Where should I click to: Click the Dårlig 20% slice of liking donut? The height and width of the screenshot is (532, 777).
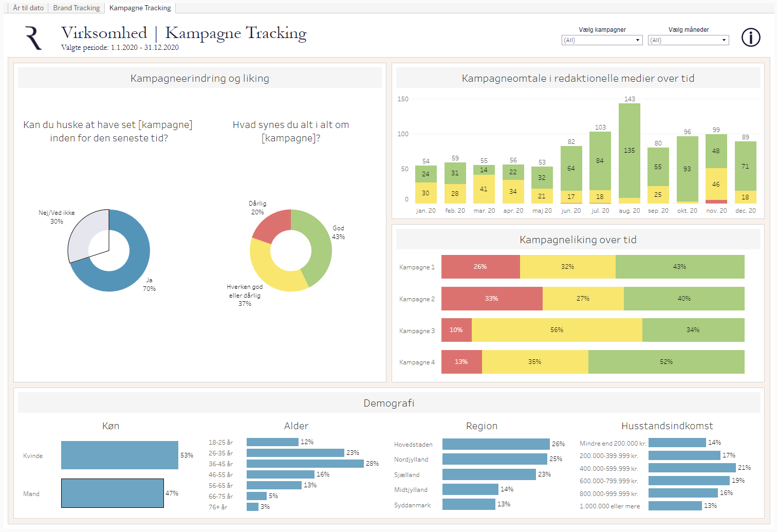(272, 221)
